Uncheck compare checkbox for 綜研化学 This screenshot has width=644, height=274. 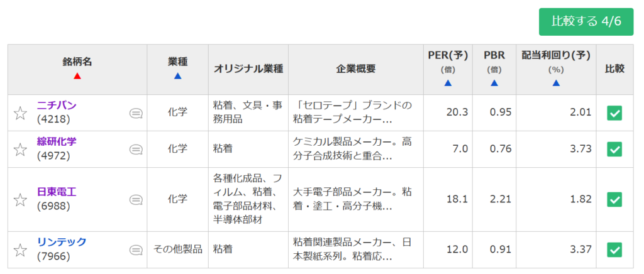point(614,150)
